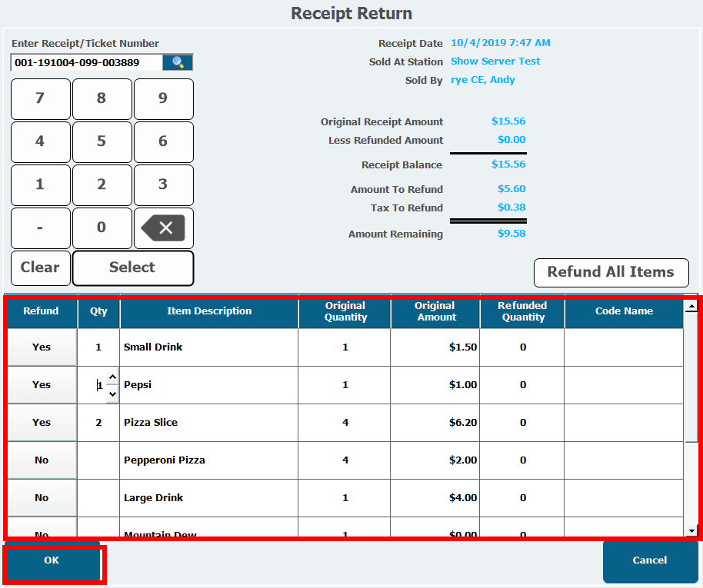Increase Pepsi quantity with up arrow
Image resolution: width=703 pixels, height=588 pixels.
click(x=112, y=377)
